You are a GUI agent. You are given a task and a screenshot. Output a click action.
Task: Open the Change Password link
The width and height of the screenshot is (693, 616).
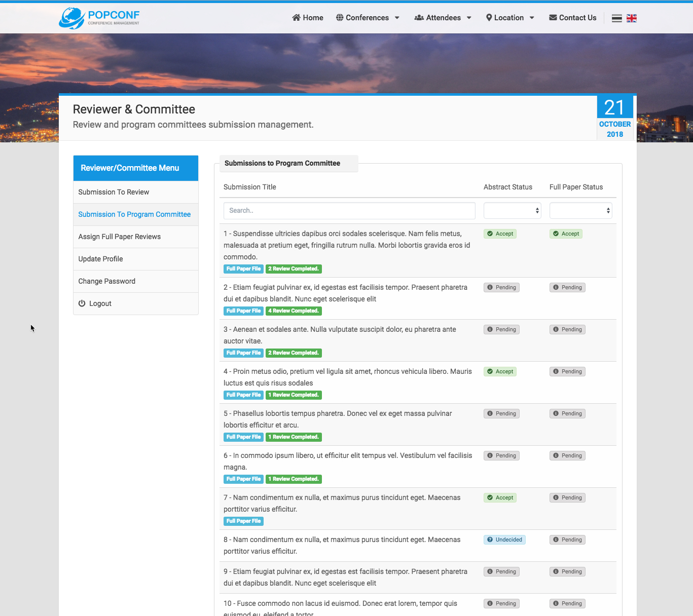pos(106,281)
